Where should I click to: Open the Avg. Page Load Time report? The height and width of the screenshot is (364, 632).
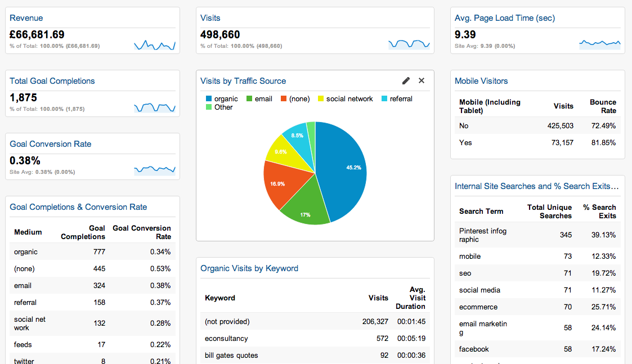pos(505,17)
